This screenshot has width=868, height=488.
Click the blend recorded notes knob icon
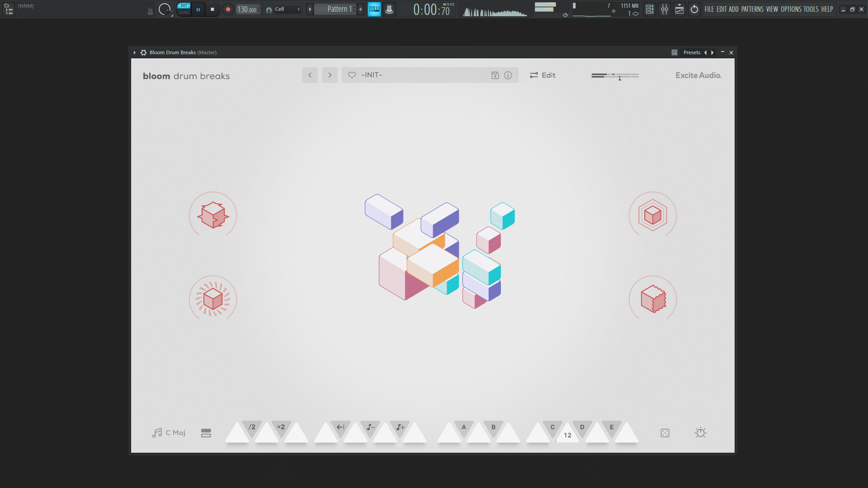point(389,9)
